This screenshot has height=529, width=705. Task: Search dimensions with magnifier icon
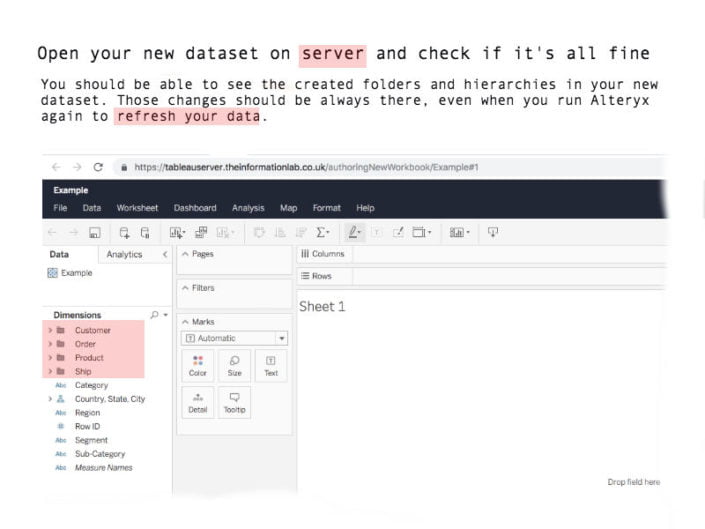click(154, 315)
